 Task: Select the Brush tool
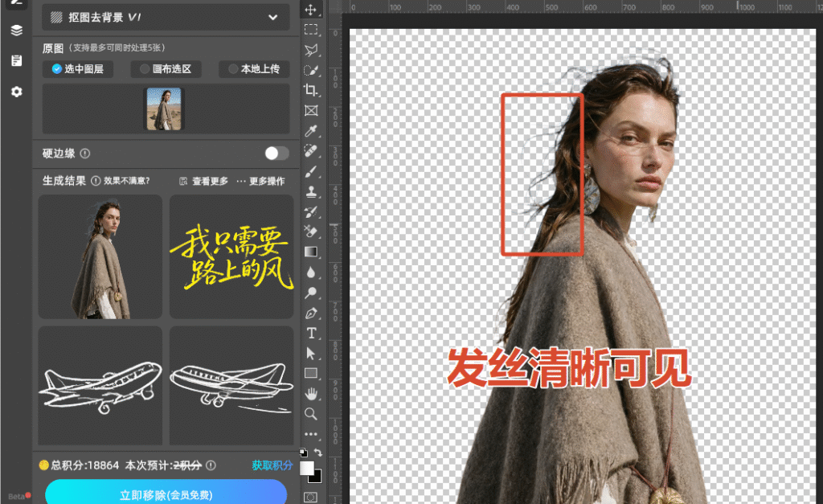point(311,171)
